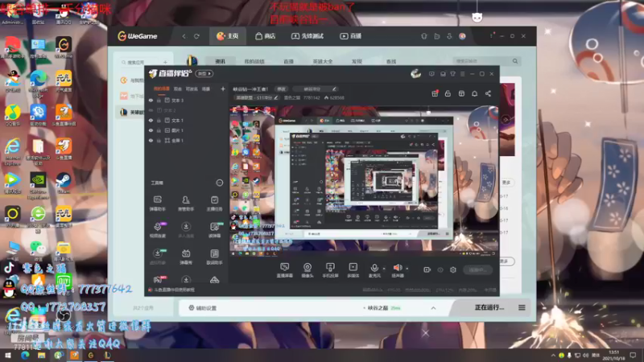644x362 pixels.
Task: Toggle the lock on the 文本 1 layer
Action: pyautogui.click(x=159, y=120)
